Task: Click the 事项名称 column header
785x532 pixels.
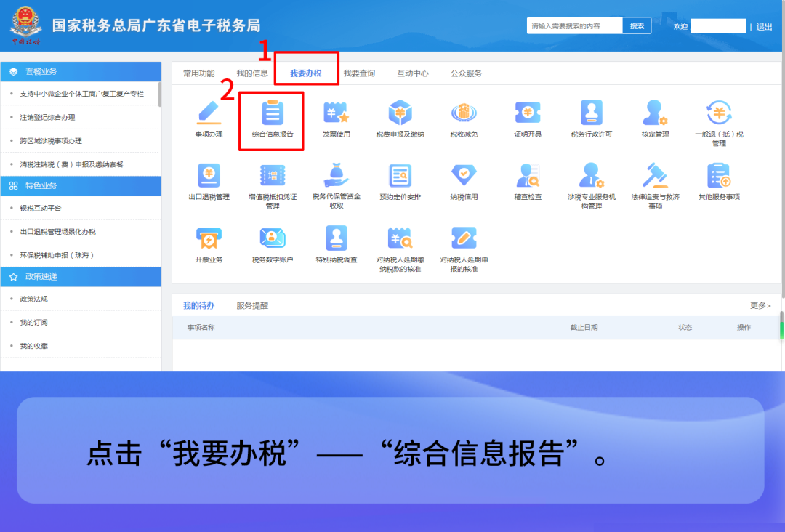Action: point(201,327)
